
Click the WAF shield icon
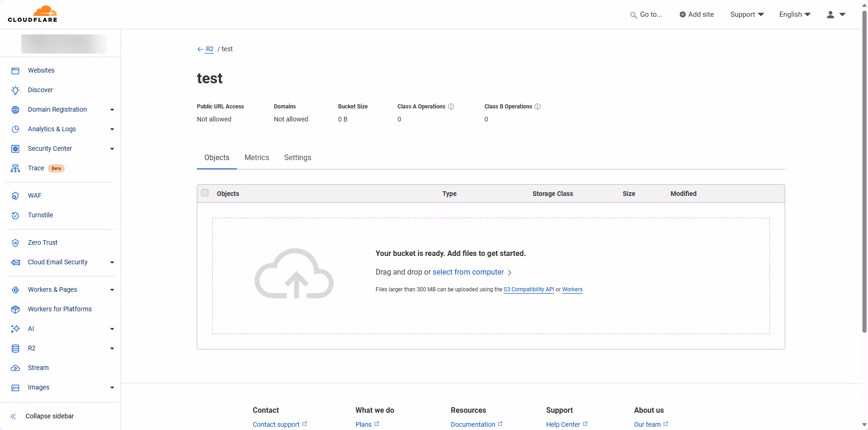pos(15,196)
